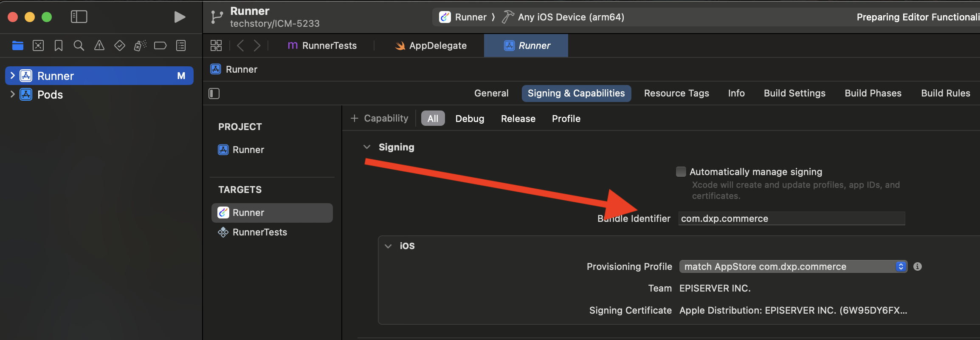
Task: Toggle the navigator sidebar visibility
Action: 79,17
